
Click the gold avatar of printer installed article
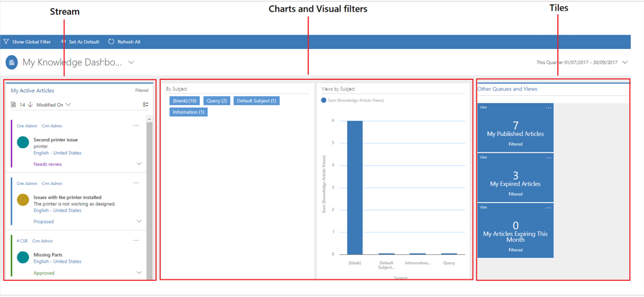coord(23,200)
